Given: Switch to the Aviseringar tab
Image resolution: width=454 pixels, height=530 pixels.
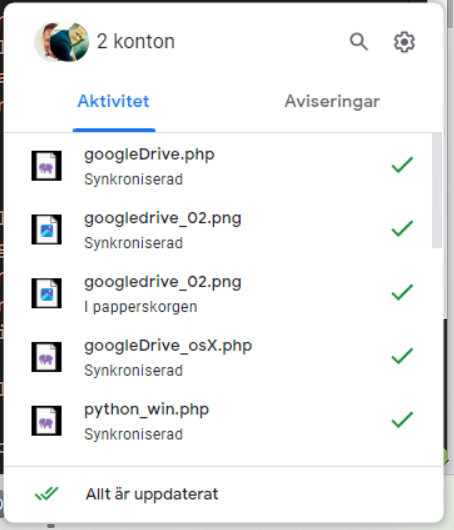Looking at the screenshot, I should (x=332, y=101).
